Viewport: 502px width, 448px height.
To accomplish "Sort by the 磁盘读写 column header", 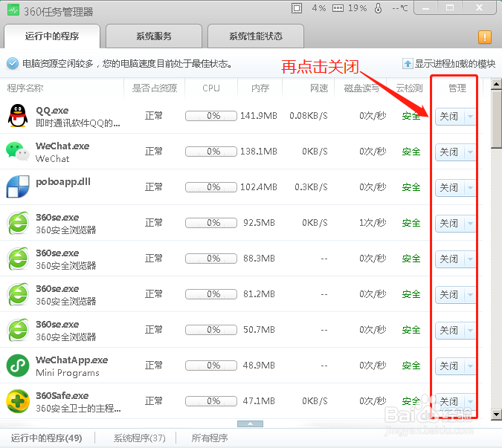I will point(361,88).
